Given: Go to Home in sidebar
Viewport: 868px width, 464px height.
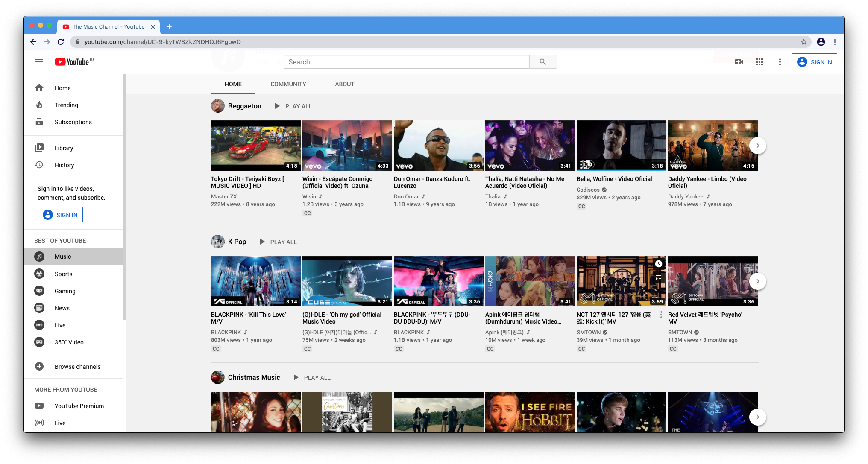Looking at the screenshot, I should click(73, 88).
